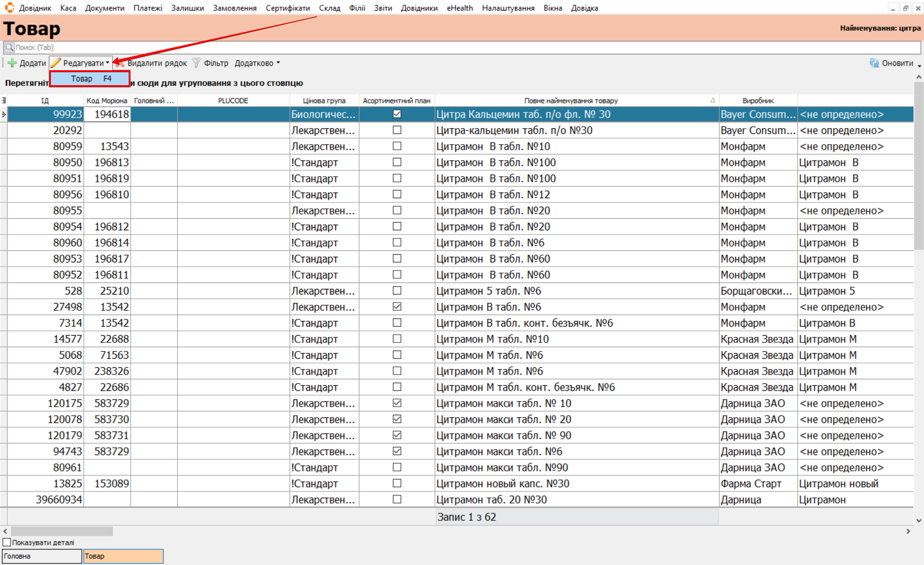Click the green plus Додати icon
The width and height of the screenshot is (924, 565).
coord(12,63)
